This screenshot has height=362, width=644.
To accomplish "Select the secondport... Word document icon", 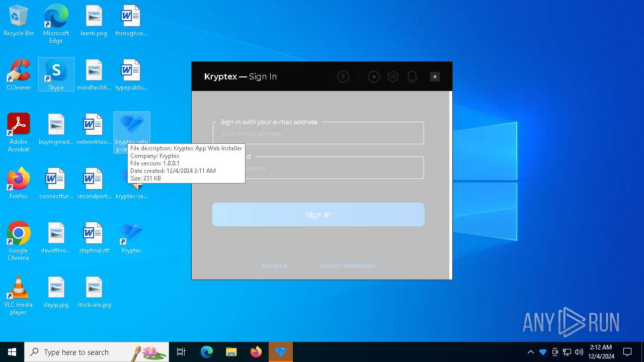I will tap(94, 184).
